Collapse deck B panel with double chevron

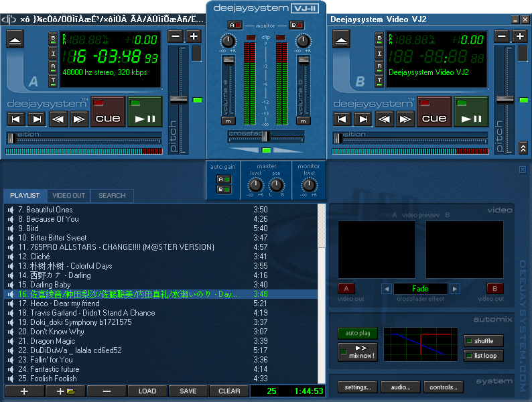(523, 147)
